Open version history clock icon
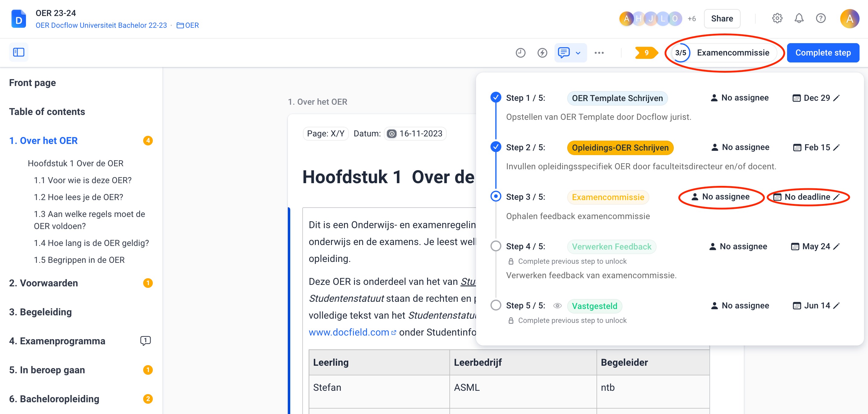Image resolution: width=868 pixels, height=414 pixels. 520,53
